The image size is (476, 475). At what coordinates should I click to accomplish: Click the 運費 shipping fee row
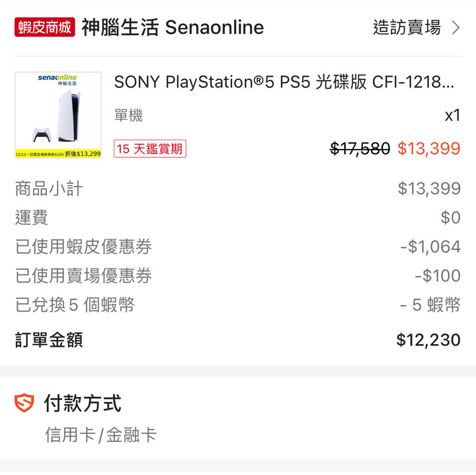(238, 218)
